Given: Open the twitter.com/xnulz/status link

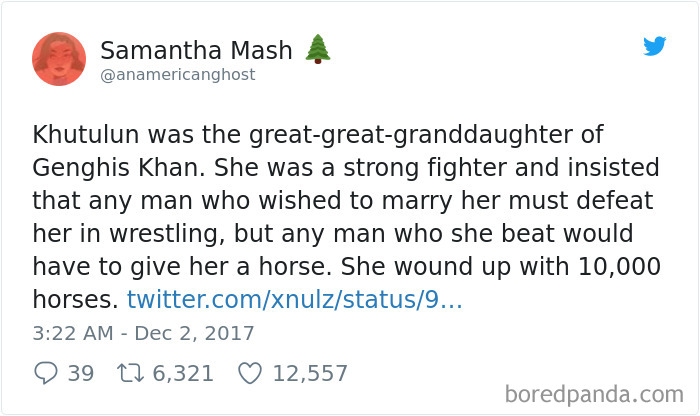Looking at the screenshot, I should coord(294,299).
